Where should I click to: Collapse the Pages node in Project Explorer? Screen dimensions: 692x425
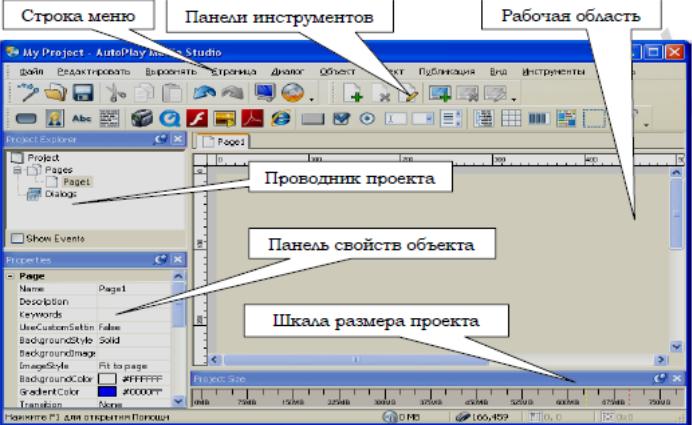tap(17, 170)
